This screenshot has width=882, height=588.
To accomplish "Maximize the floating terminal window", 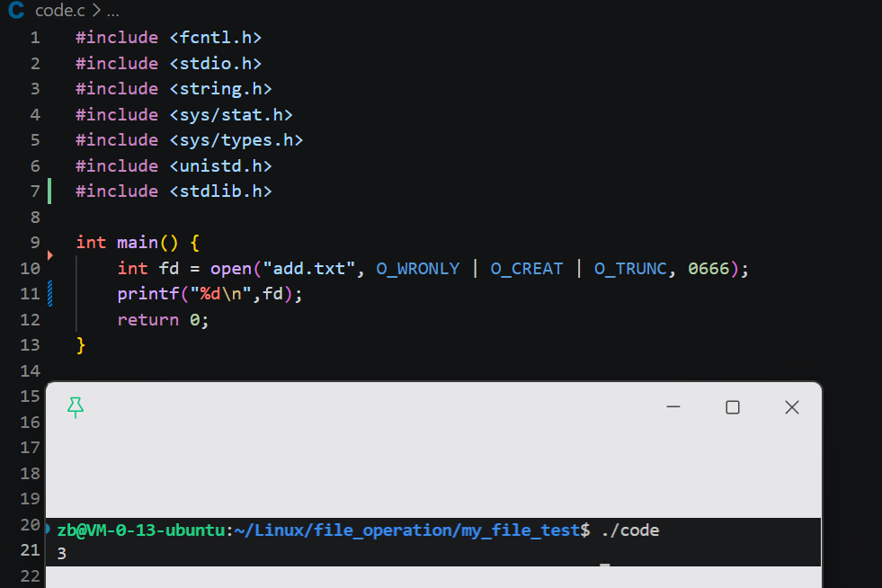I will coord(733,406).
